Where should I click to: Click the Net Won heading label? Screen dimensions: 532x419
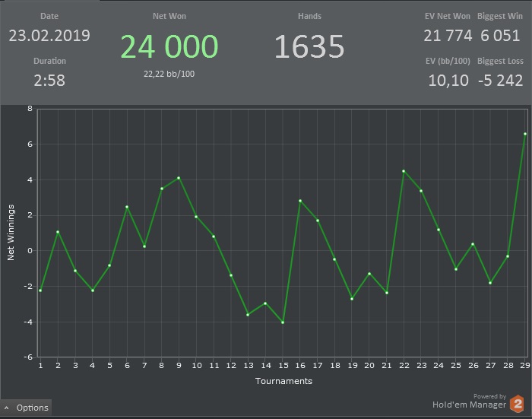pyautogui.click(x=169, y=16)
